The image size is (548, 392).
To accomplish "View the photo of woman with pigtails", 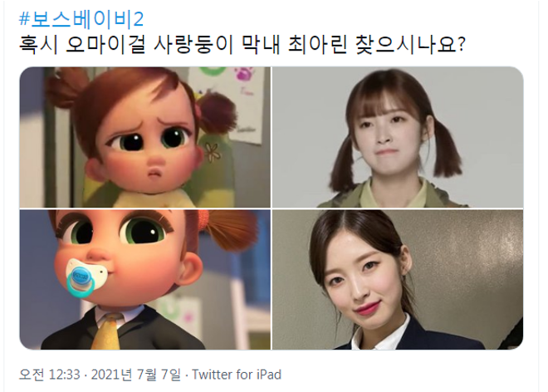I will 398,137.
